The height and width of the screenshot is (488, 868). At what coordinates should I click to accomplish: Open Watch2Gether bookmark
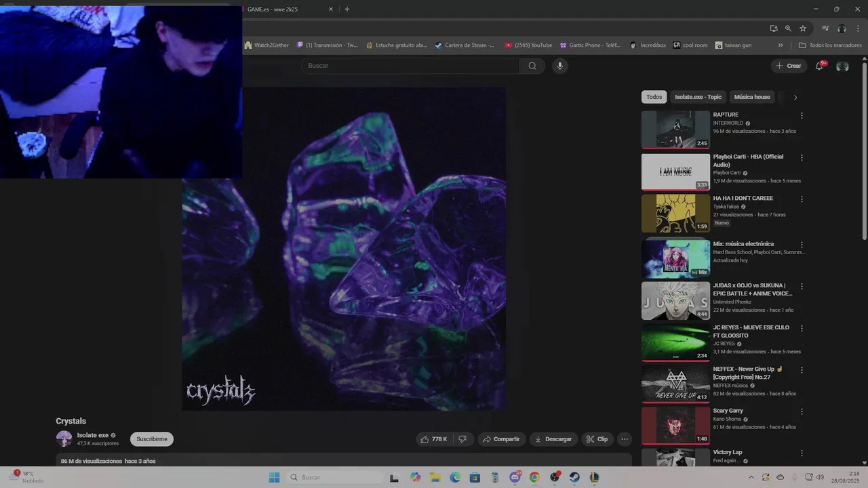tap(267, 45)
